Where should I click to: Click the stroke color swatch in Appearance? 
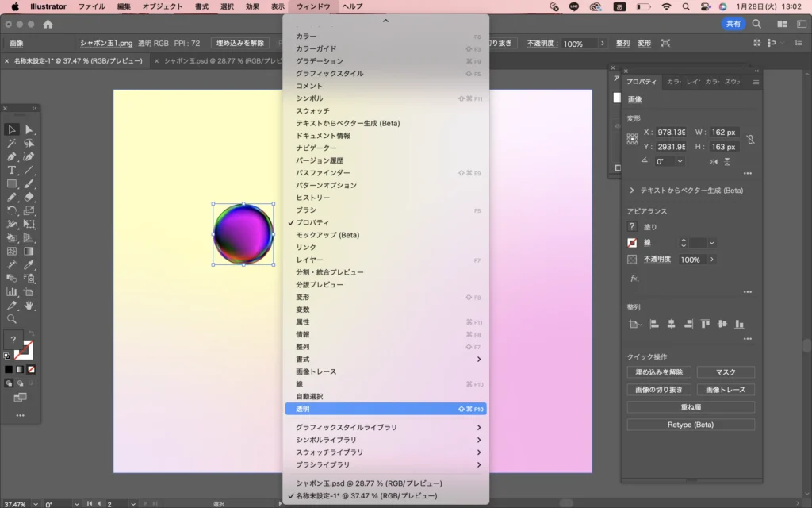tap(632, 243)
